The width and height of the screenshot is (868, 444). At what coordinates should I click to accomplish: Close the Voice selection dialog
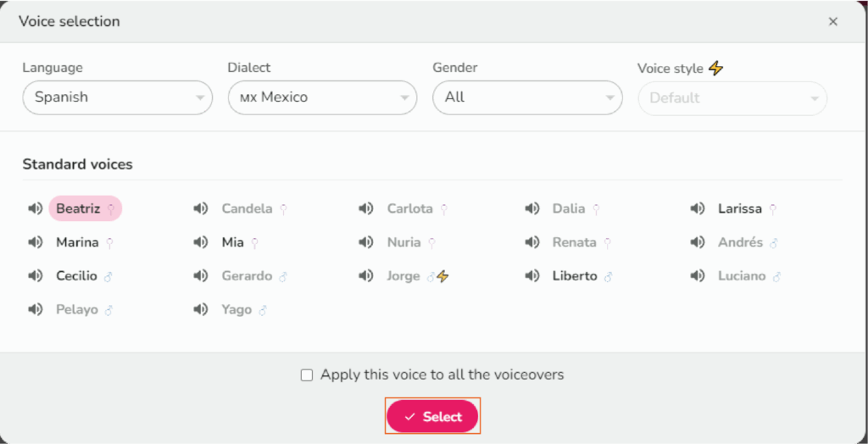833,21
